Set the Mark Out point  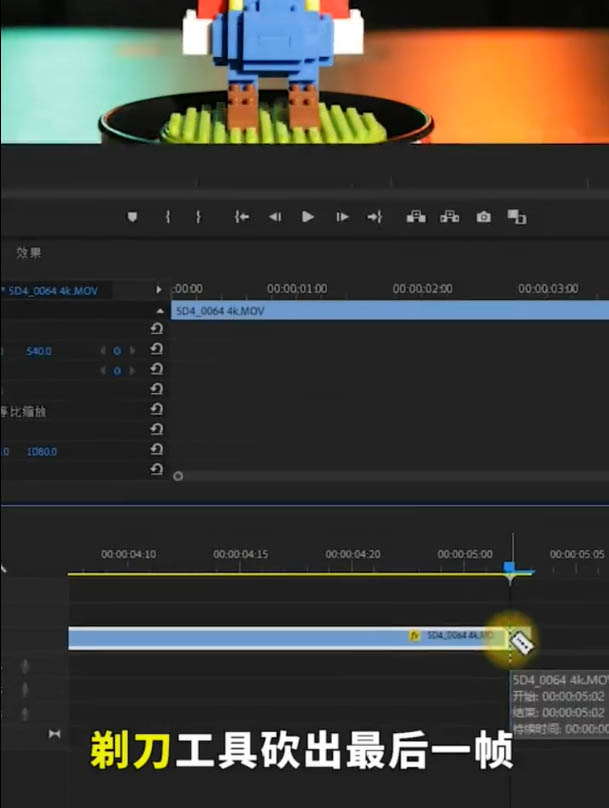(198, 217)
